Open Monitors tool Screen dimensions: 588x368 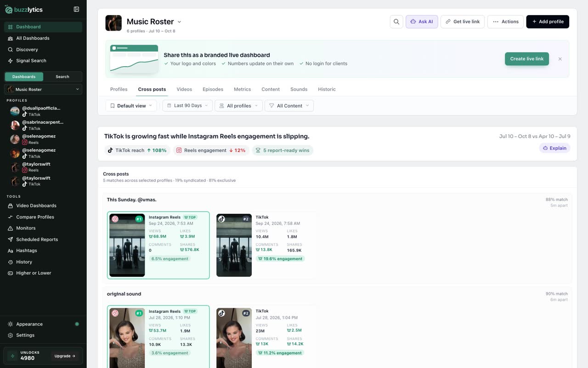tap(43, 228)
